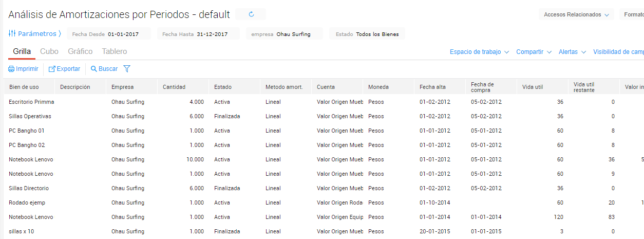Click the Buscar magnifier icon
The width and height of the screenshot is (644, 239).
[x=94, y=69]
